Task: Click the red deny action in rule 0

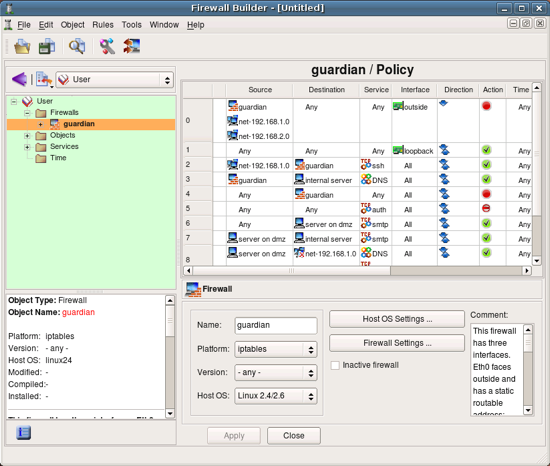Action: [x=486, y=106]
